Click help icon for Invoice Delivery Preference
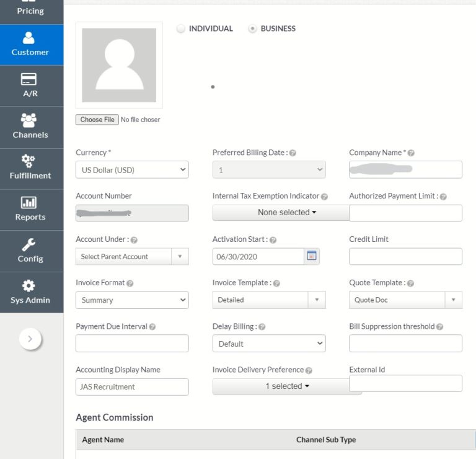Screen dimensions: 476x459 pyautogui.click(x=309, y=370)
